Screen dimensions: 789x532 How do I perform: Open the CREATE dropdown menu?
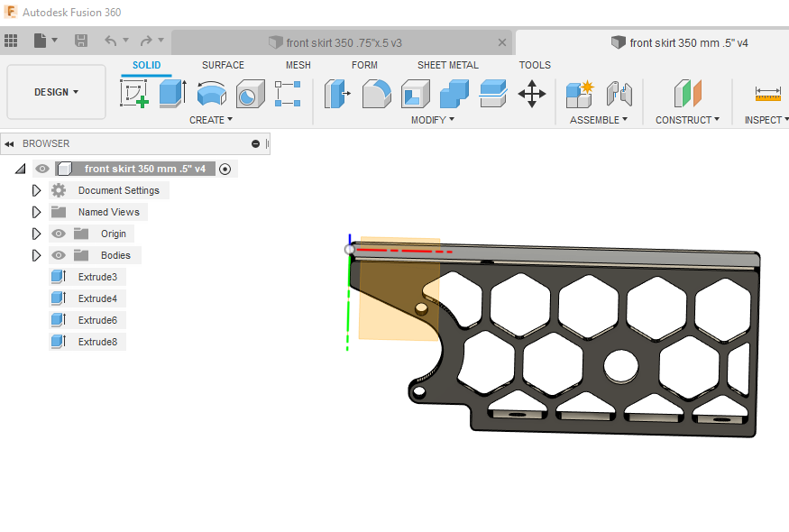coord(211,120)
